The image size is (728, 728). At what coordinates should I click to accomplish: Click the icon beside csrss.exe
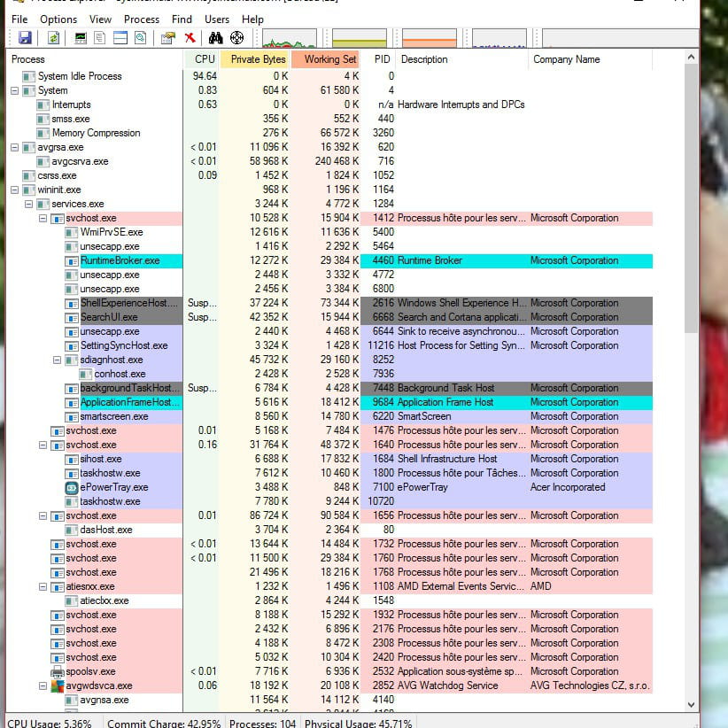pyautogui.click(x=29, y=176)
